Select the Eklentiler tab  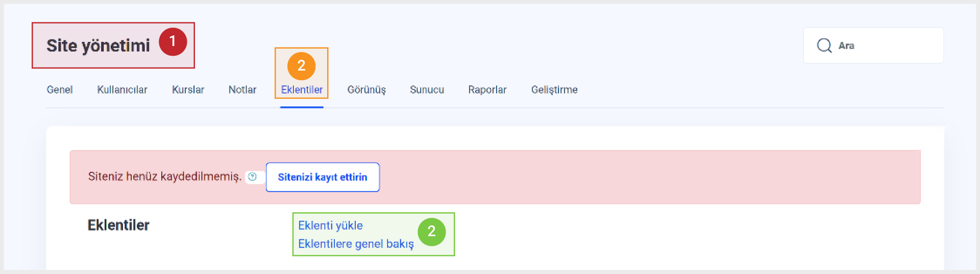[302, 89]
